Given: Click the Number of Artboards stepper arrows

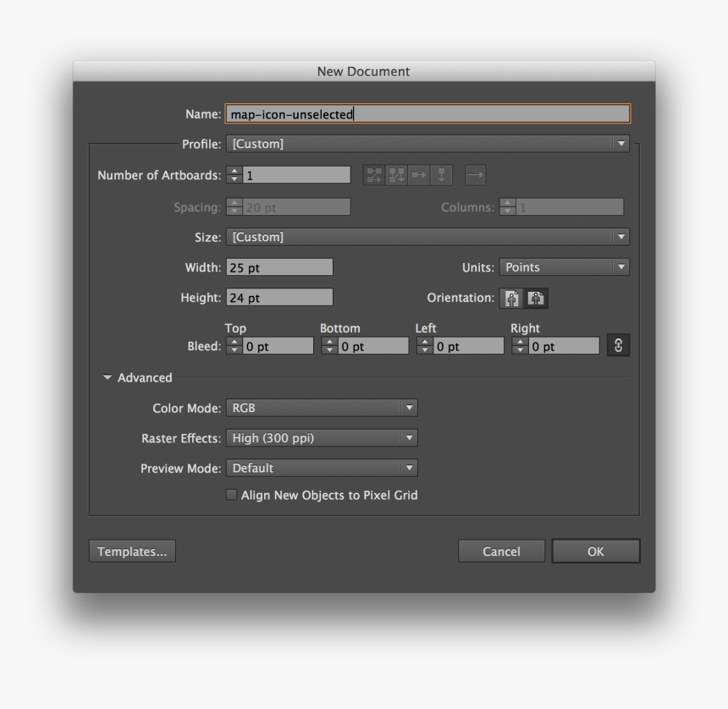Looking at the screenshot, I should [x=234, y=175].
